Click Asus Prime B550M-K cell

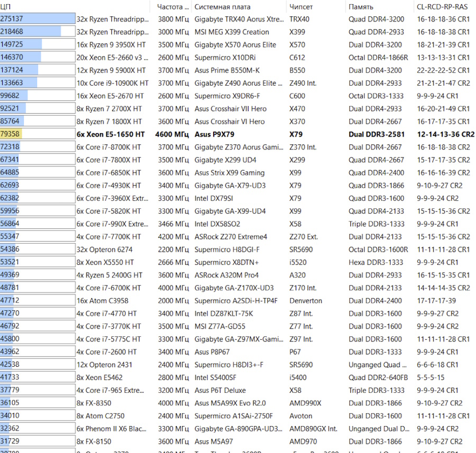[x=227, y=70]
